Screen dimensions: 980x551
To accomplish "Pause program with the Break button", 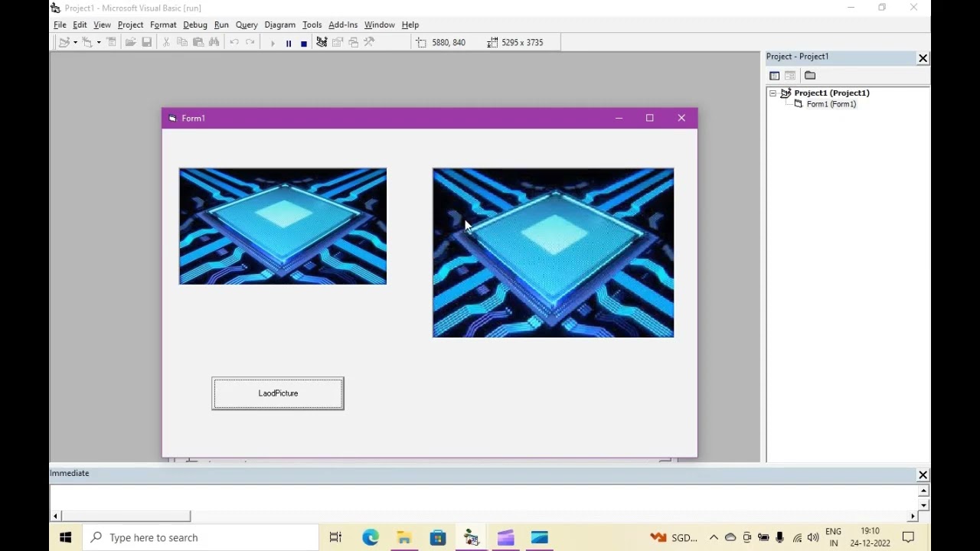I will [x=289, y=43].
